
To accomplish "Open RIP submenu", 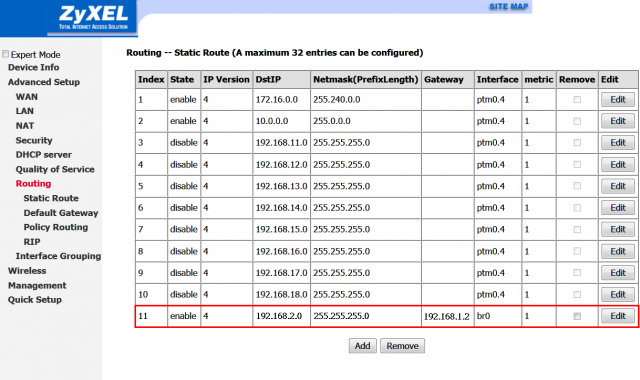I will (x=32, y=242).
